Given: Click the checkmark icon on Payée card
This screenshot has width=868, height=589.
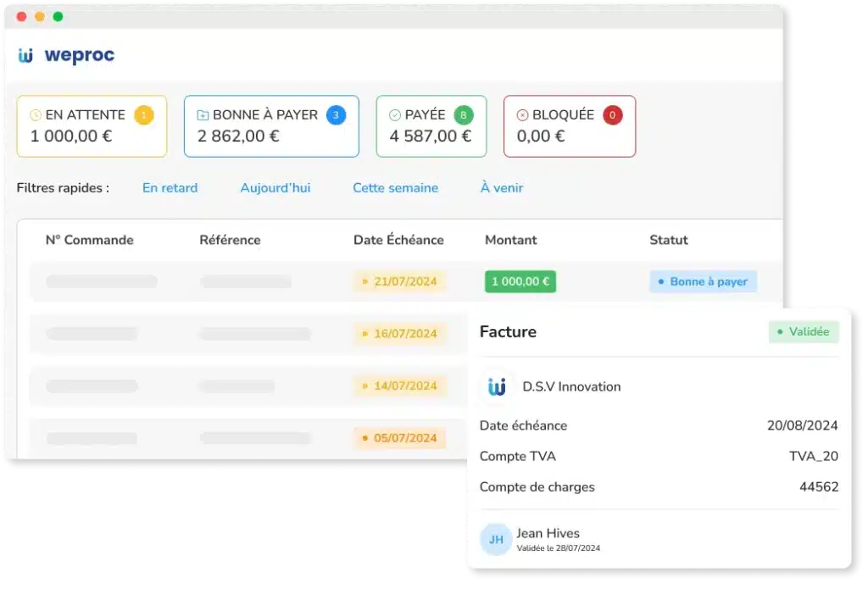Looking at the screenshot, I should pyautogui.click(x=394, y=115).
